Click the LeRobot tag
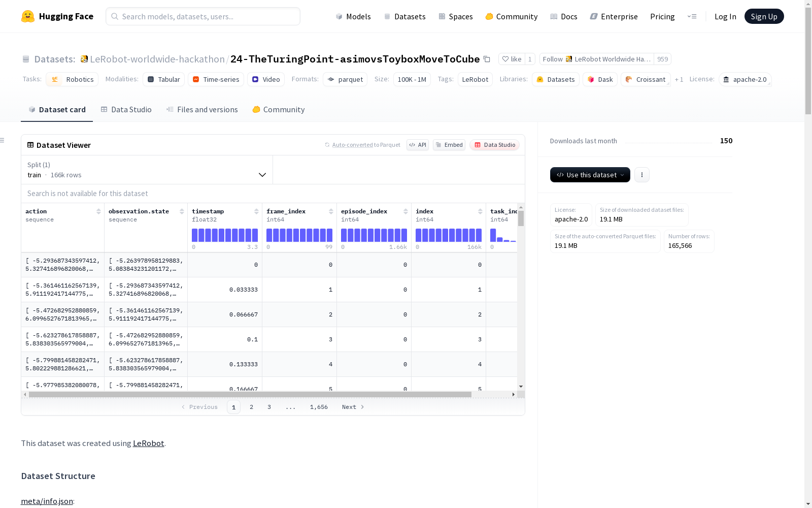Viewport: 812px width, 508px height. tap(475, 79)
